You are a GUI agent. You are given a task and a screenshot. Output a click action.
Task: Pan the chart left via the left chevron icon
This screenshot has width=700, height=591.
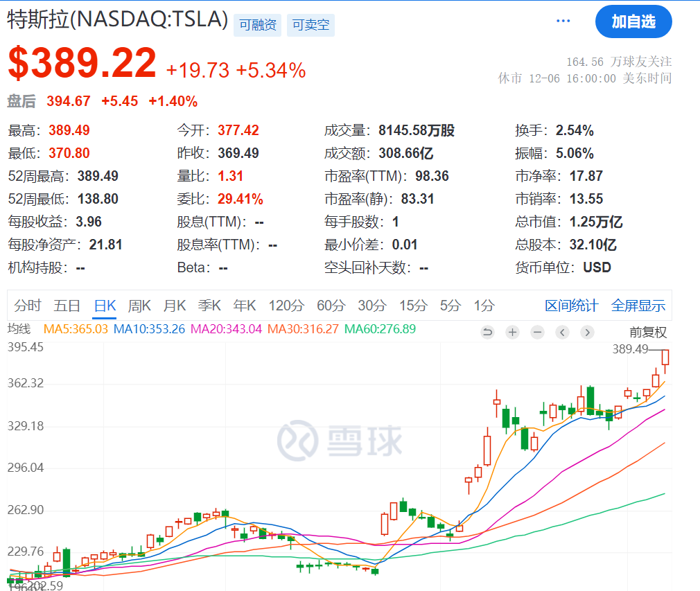tap(562, 332)
